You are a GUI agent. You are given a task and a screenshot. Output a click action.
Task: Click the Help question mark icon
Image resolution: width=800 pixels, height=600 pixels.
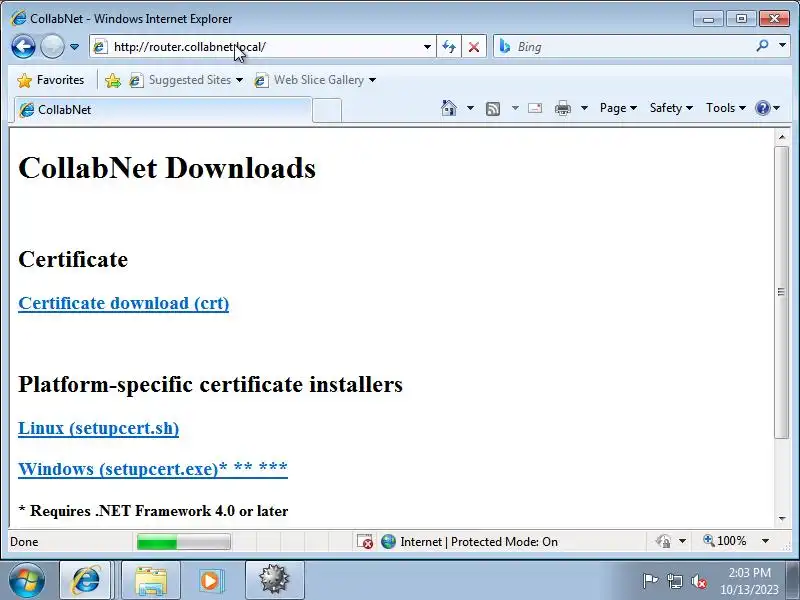coord(763,108)
